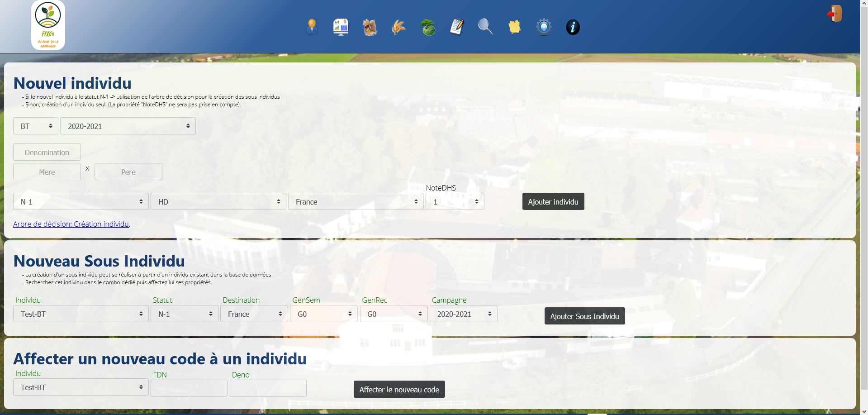Open the Arbre de décision link
The image size is (868, 415).
coord(71,224)
